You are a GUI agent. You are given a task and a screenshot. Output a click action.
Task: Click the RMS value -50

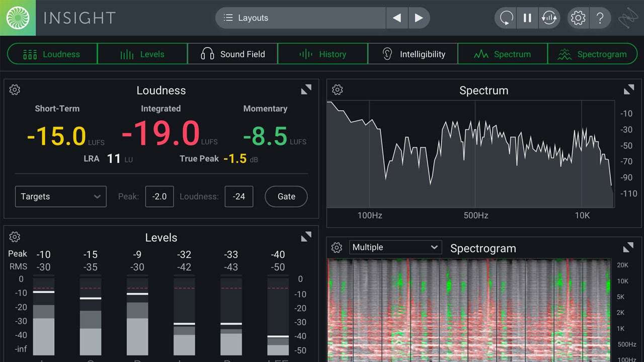[x=278, y=267]
